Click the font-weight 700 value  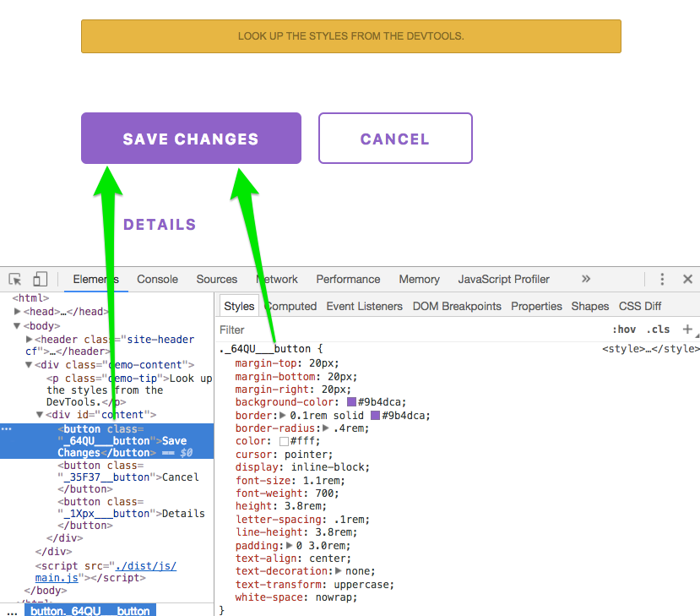(x=324, y=493)
